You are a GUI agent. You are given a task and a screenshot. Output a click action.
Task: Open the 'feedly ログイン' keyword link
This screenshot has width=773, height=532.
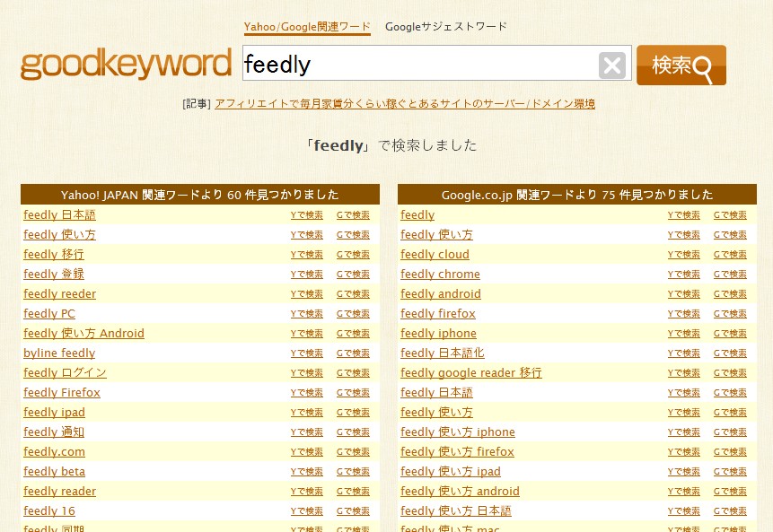(x=65, y=372)
